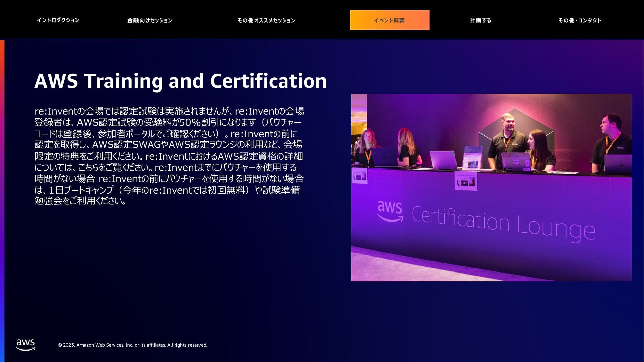Click the こちらをご覧ください text line
Screen dimensions: 644x362
pyautogui.click(x=166, y=167)
